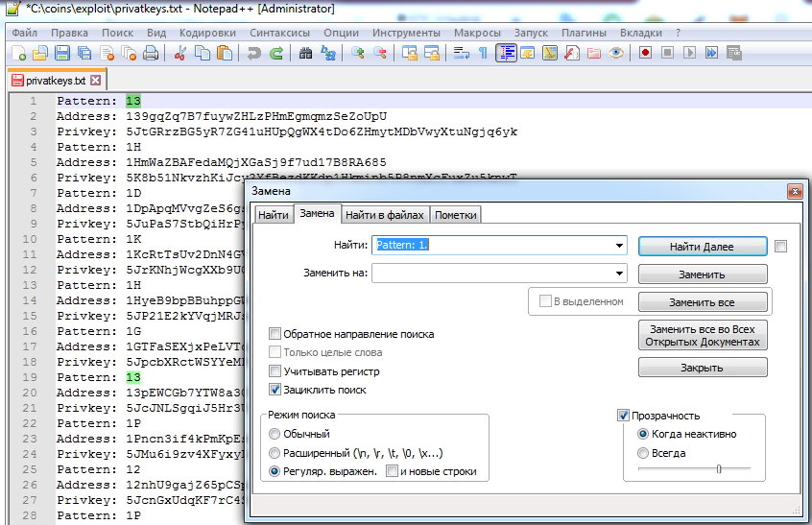The height and width of the screenshot is (525, 812).
Task: Undo the last edit via toolbar
Action: coord(253,53)
